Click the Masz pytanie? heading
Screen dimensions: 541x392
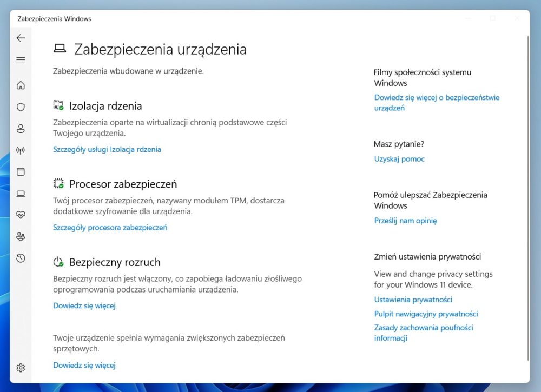pyautogui.click(x=399, y=144)
